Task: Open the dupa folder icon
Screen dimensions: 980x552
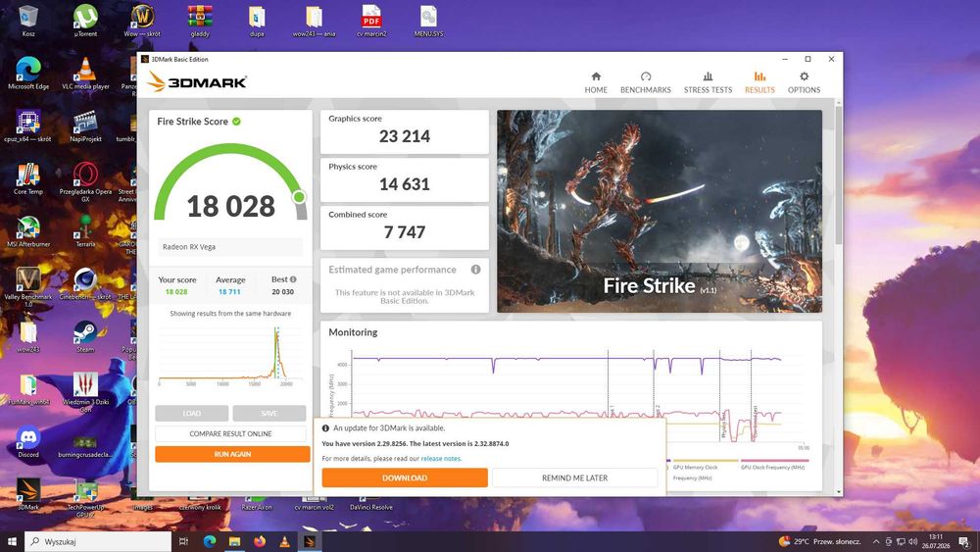Action: [257, 20]
